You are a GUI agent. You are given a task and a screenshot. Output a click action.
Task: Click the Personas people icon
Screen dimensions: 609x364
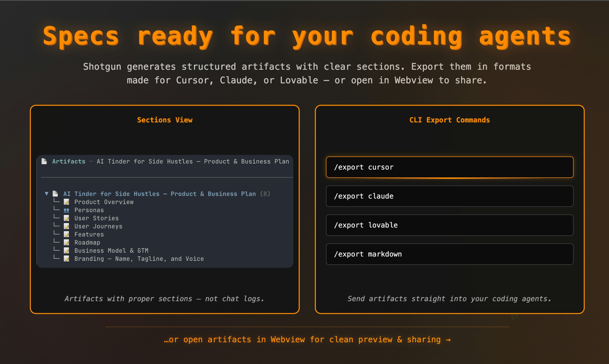[66, 210]
